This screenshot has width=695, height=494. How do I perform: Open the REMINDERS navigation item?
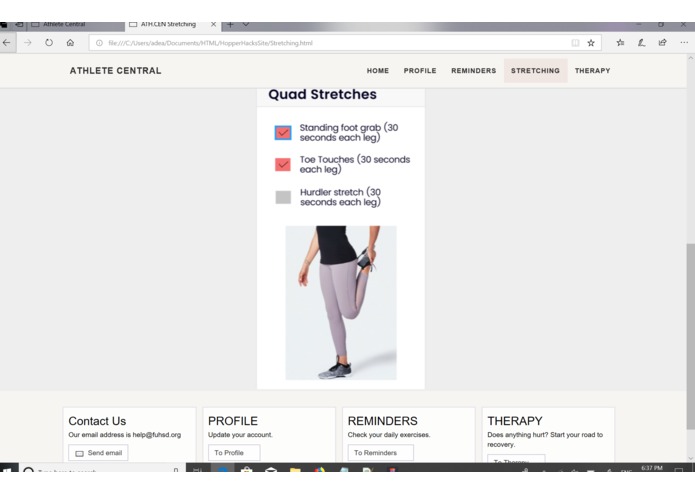tap(473, 70)
